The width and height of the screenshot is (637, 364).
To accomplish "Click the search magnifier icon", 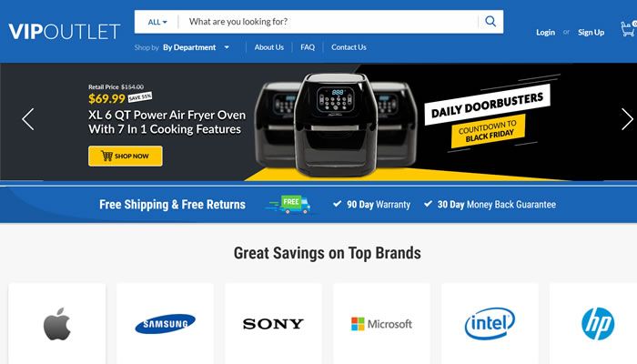I will 490,22.
